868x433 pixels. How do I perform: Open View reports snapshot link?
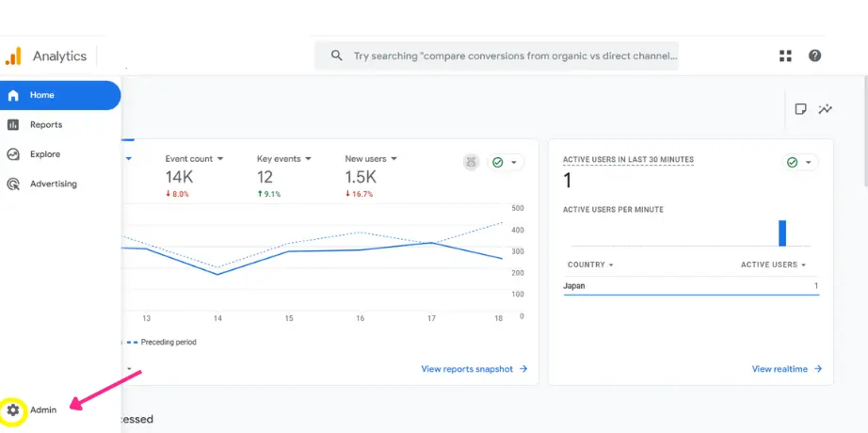(474, 369)
